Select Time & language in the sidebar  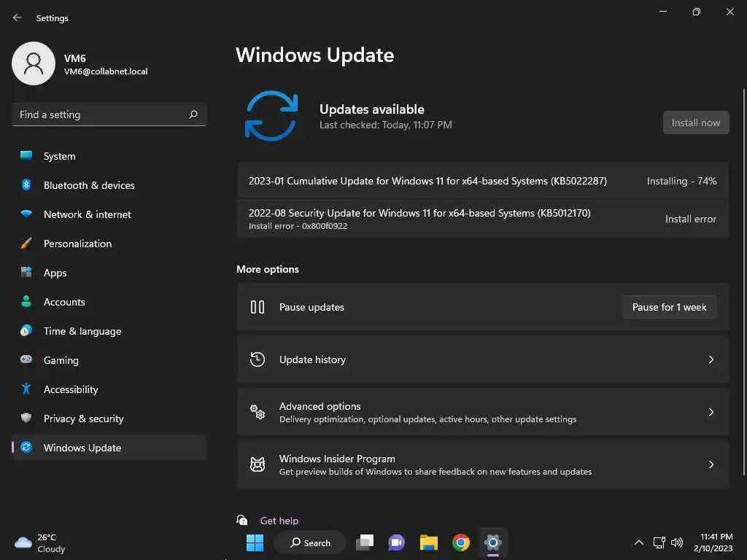tap(109, 331)
